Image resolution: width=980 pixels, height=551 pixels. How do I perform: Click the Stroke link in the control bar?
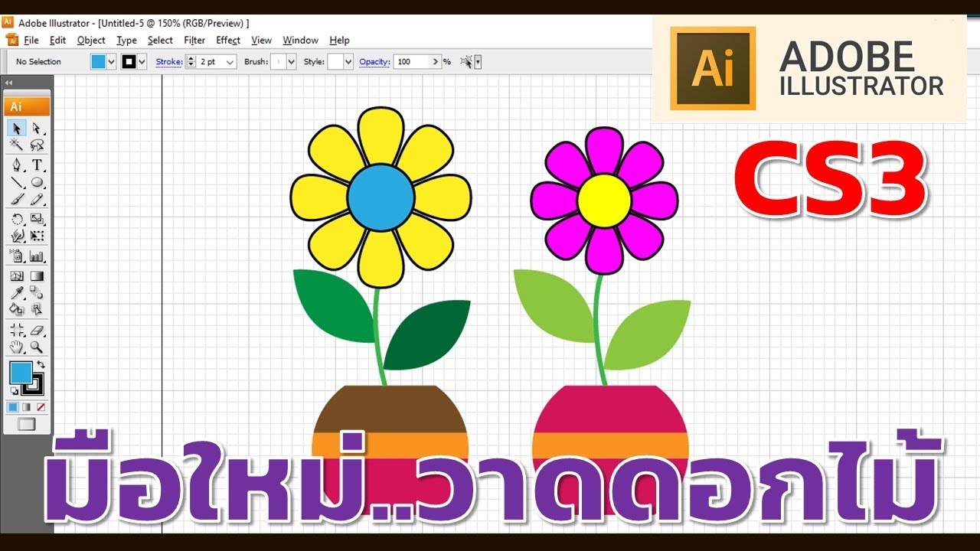[169, 62]
